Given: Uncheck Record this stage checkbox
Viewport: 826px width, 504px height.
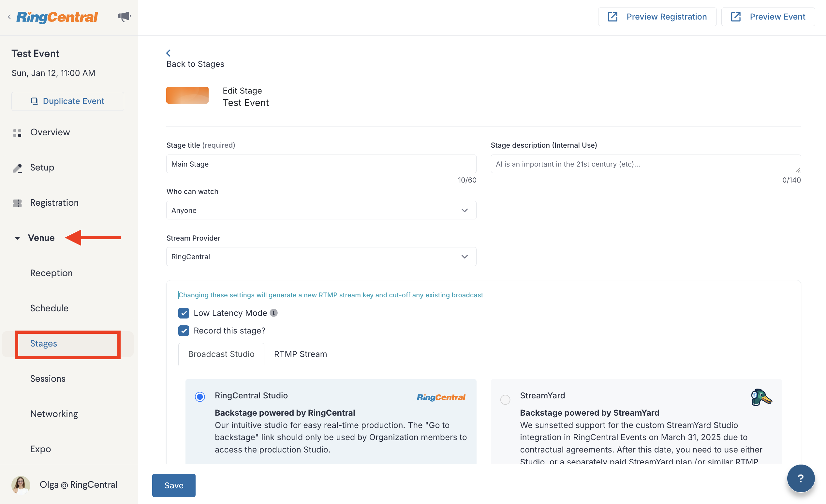Looking at the screenshot, I should (x=184, y=331).
